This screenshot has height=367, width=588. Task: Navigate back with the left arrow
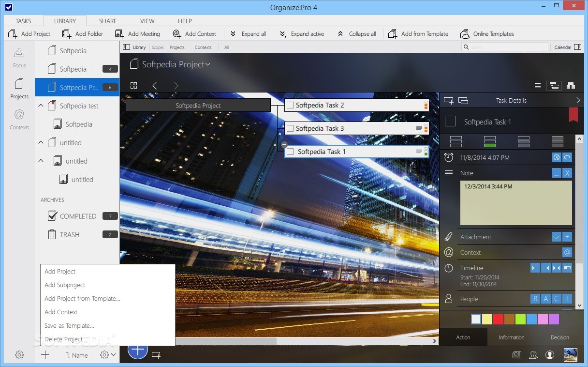(x=155, y=85)
